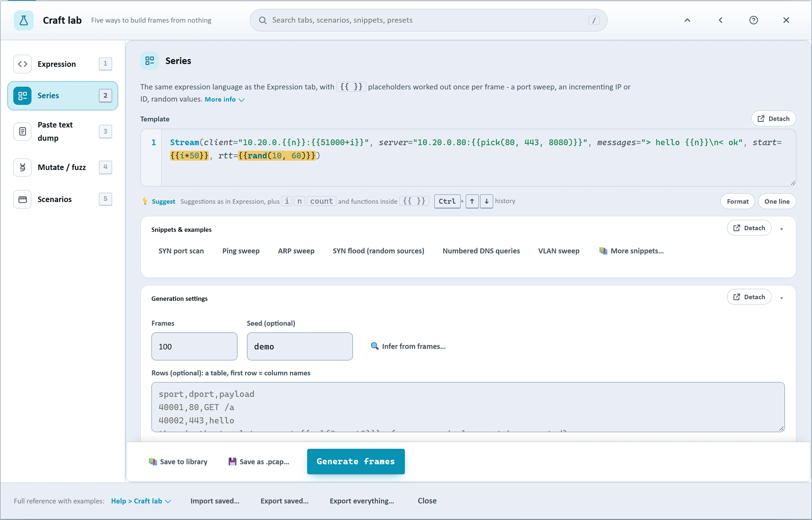Screen dimensions: 812x520
Task: Switch to the Scenarios tab
Action: [63, 199]
